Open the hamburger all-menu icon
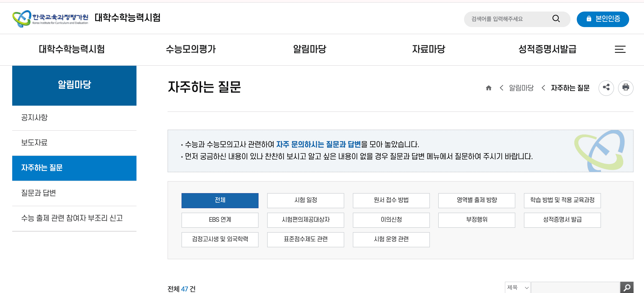The width and height of the screenshot is (644, 293). [x=620, y=49]
